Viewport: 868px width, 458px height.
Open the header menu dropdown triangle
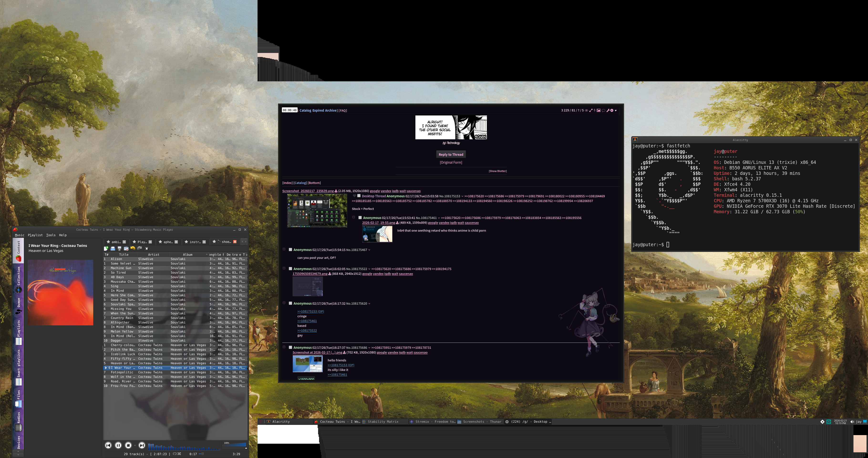tap(616, 110)
